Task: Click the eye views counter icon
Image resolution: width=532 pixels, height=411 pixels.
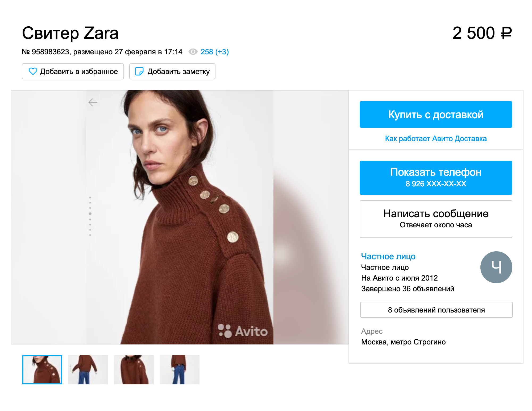Action: click(193, 52)
